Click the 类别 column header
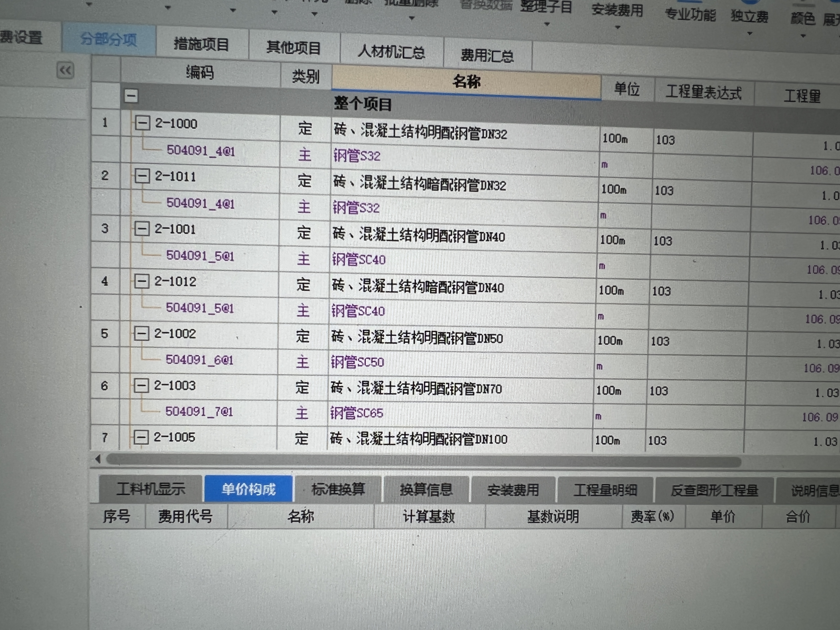This screenshot has height=630, width=840. 306,77
